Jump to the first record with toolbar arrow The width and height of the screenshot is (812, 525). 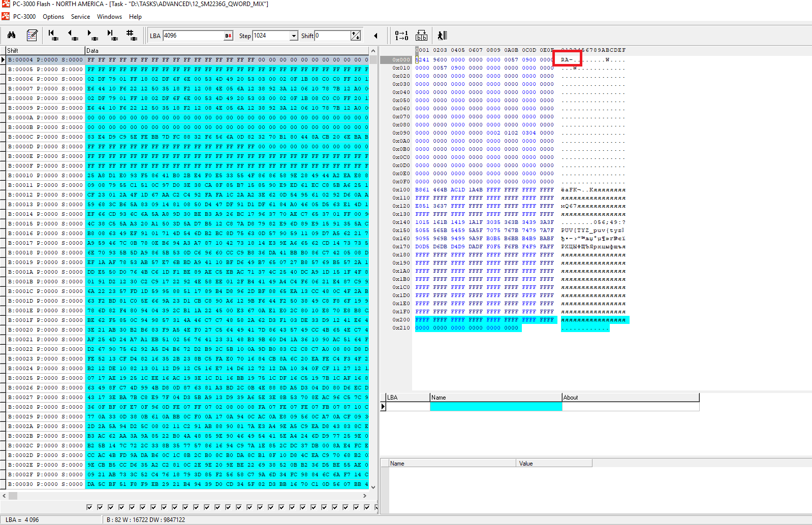[52, 35]
